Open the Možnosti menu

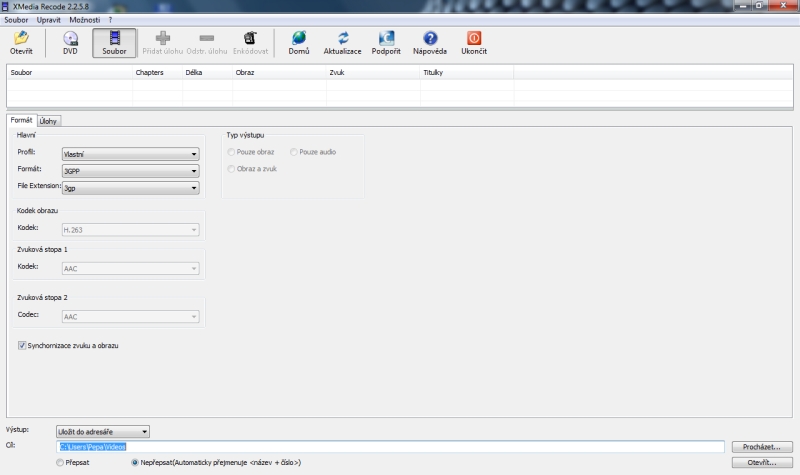click(x=85, y=20)
